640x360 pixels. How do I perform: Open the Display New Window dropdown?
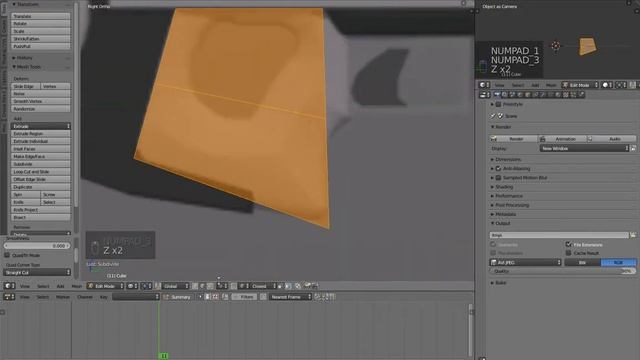(584, 149)
